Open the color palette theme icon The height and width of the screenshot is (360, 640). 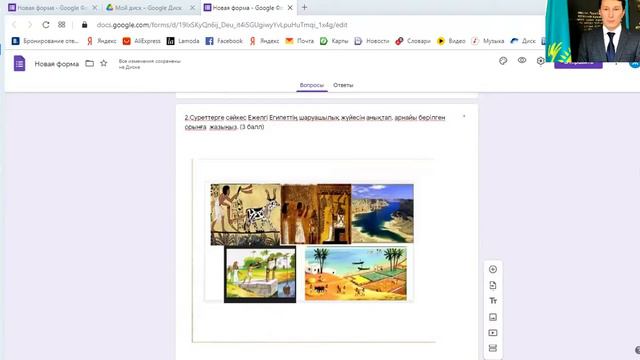(503, 61)
